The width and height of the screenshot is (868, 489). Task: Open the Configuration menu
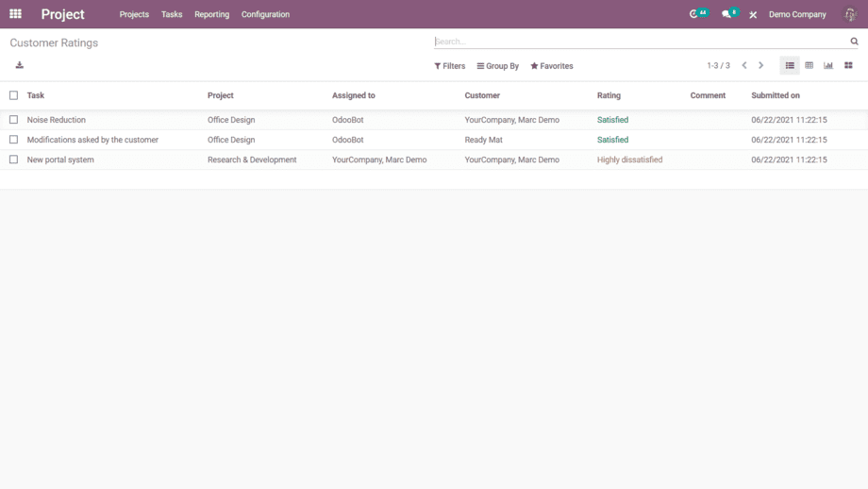coord(265,14)
